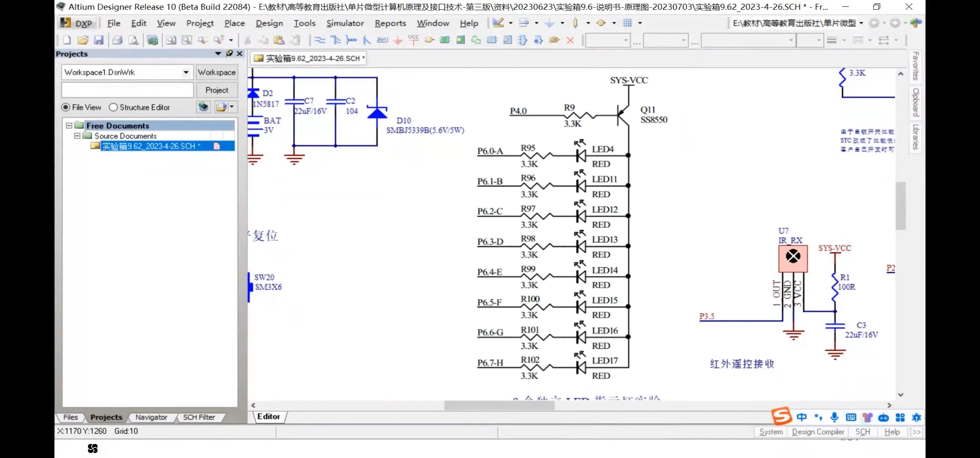Print the schematic using printer icon
This screenshot has width=980, height=458.
tap(118, 40)
